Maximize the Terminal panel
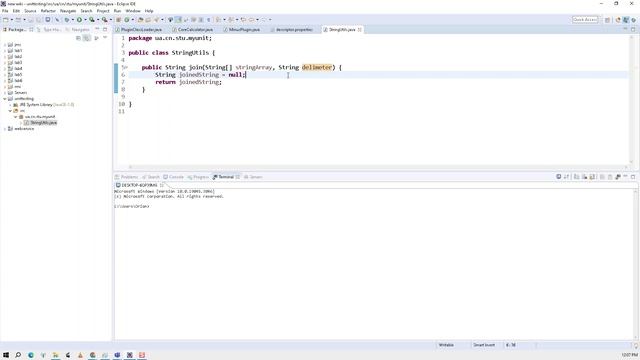The width and height of the screenshot is (640, 360). (633, 177)
